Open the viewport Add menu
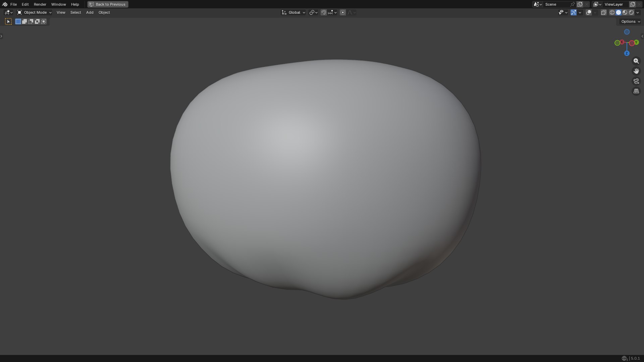This screenshot has height=362, width=644. 90,12
